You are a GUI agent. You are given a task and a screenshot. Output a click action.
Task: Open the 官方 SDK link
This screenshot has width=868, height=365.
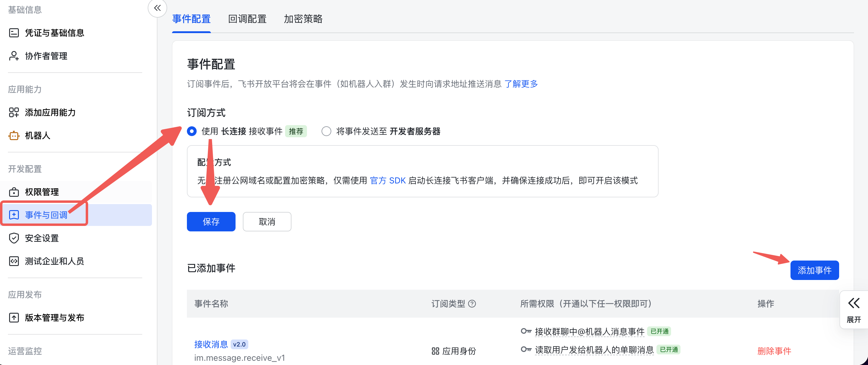click(387, 180)
